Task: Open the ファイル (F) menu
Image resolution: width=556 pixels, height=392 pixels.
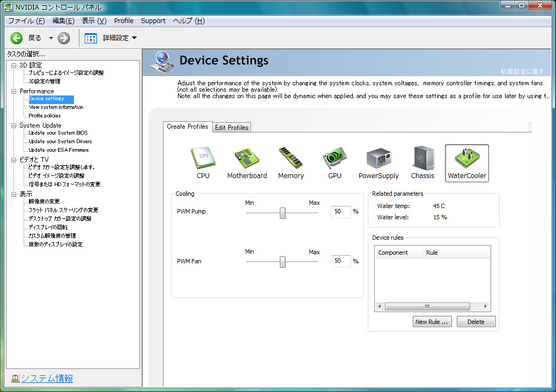Action: point(26,21)
